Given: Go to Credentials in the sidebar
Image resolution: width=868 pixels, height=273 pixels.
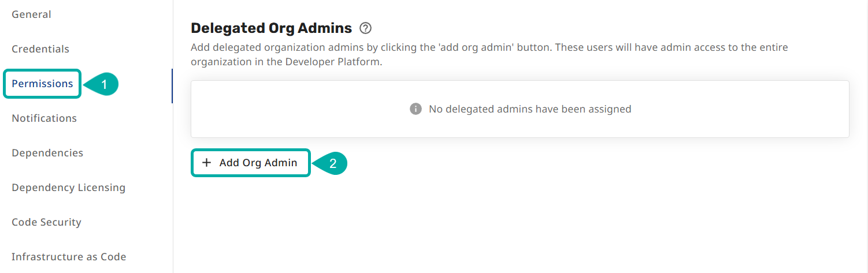Looking at the screenshot, I should point(40,49).
